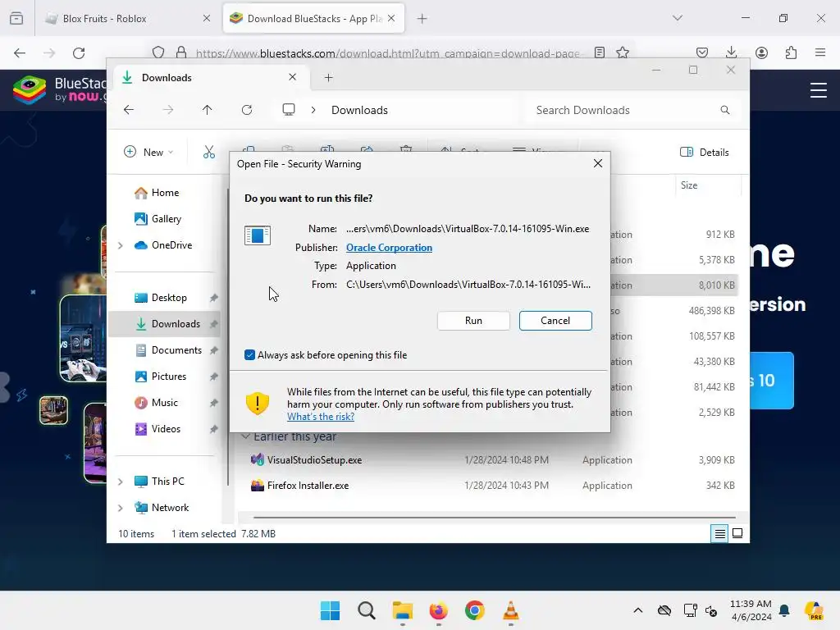The image size is (840, 630).
Task: Toggle the Details pane button
Action: point(704,152)
